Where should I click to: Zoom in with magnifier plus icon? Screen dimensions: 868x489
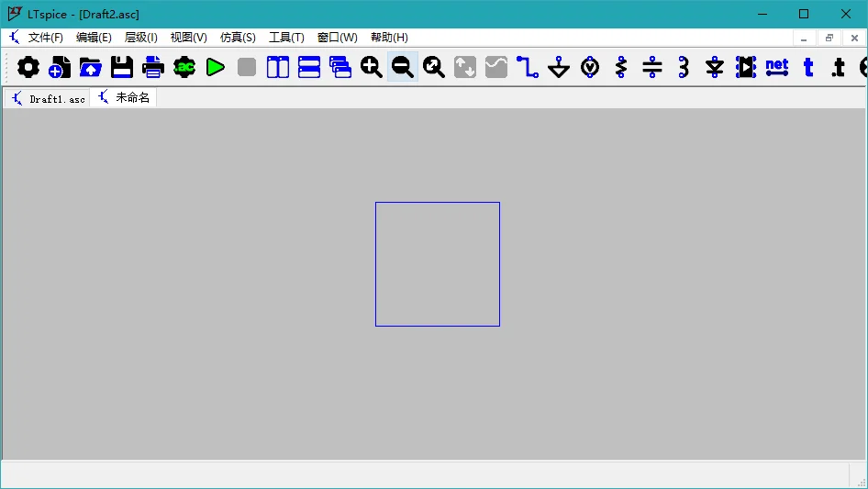click(372, 68)
